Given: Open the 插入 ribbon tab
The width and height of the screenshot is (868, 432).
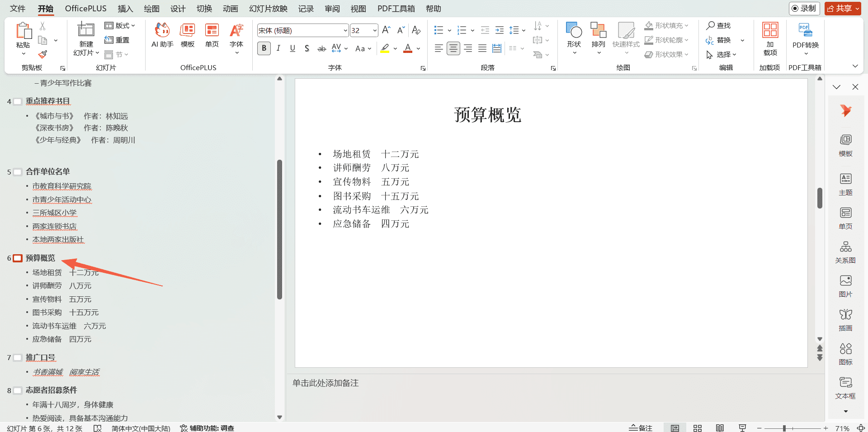Looking at the screenshot, I should [125, 9].
